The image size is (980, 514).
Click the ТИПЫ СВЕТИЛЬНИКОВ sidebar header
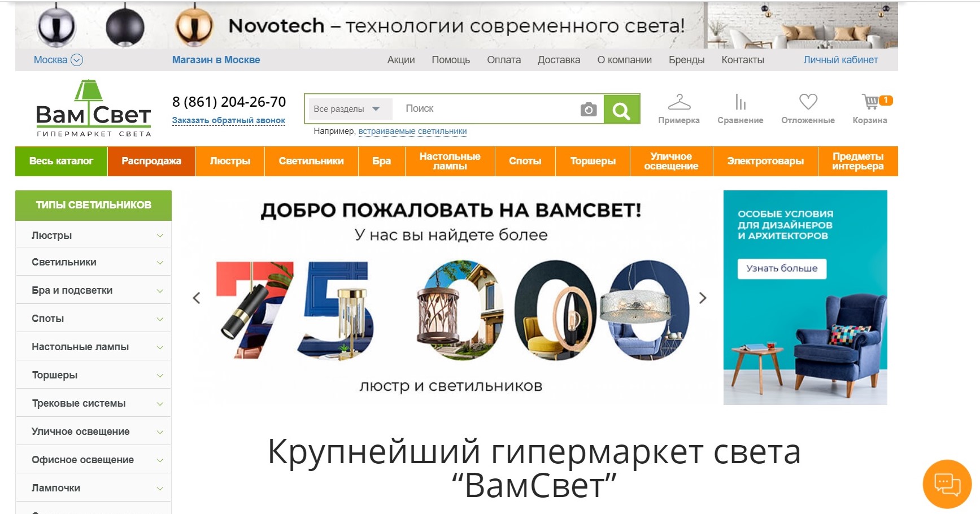[x=94, y=205]
